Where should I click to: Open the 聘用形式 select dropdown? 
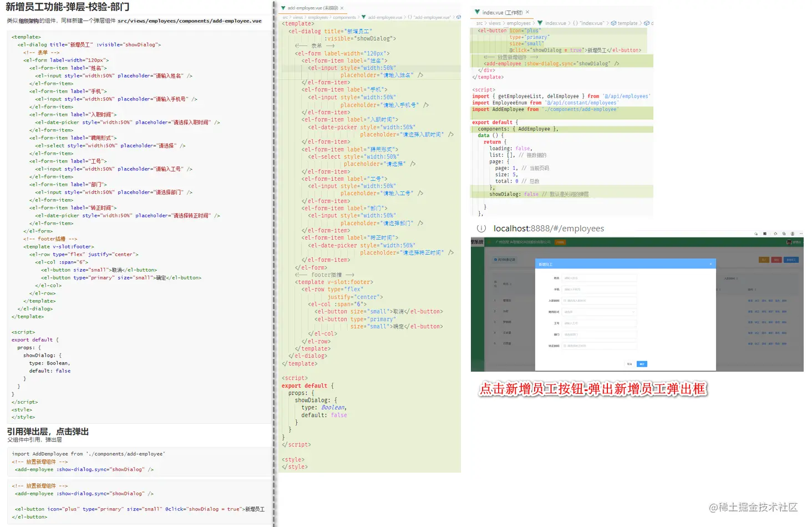coord(600,312)
